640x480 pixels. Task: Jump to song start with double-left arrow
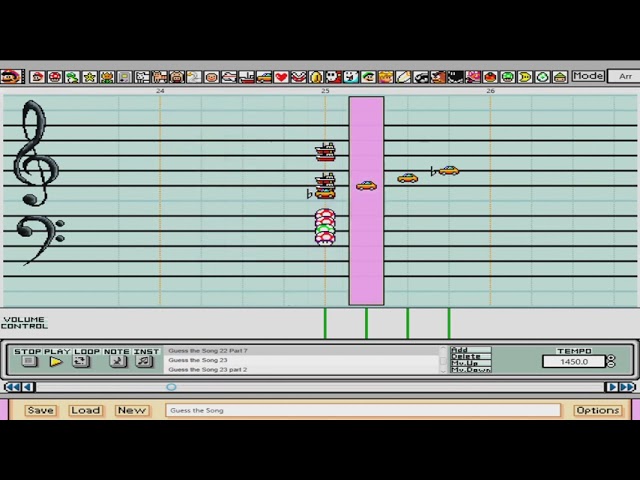coord(12,387)
